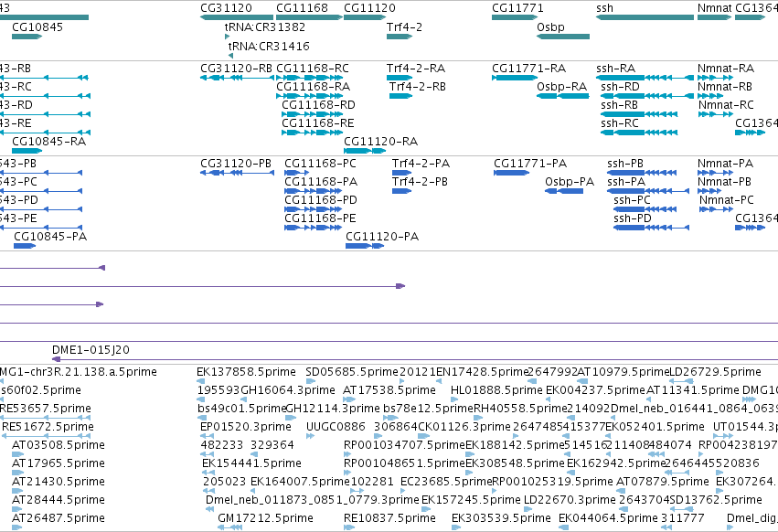Select protein CG11168-PC

(x=320, y=164)
